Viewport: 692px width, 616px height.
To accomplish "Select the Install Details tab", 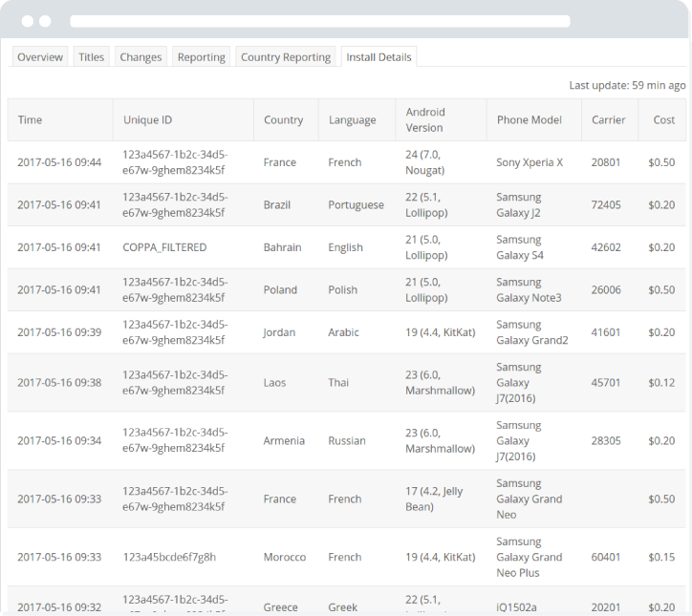I will pos(378,57).
